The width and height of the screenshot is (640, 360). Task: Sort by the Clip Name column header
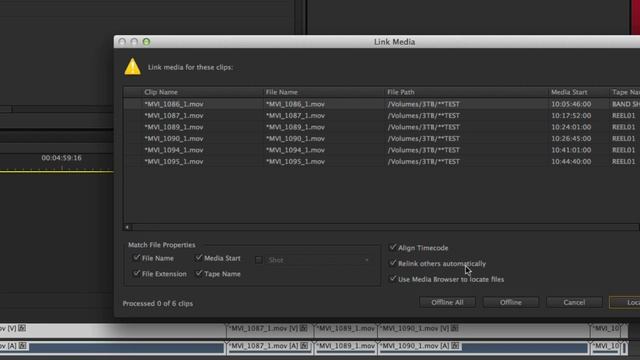tap(161, 92)
